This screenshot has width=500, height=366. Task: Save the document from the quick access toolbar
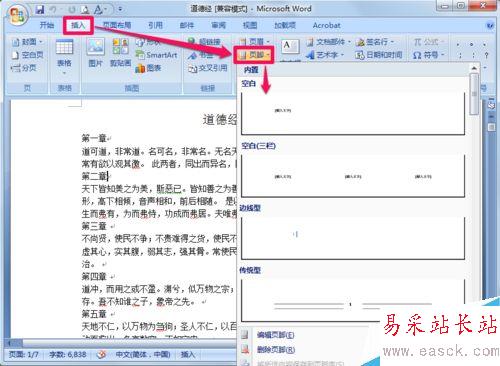point(40,9)
